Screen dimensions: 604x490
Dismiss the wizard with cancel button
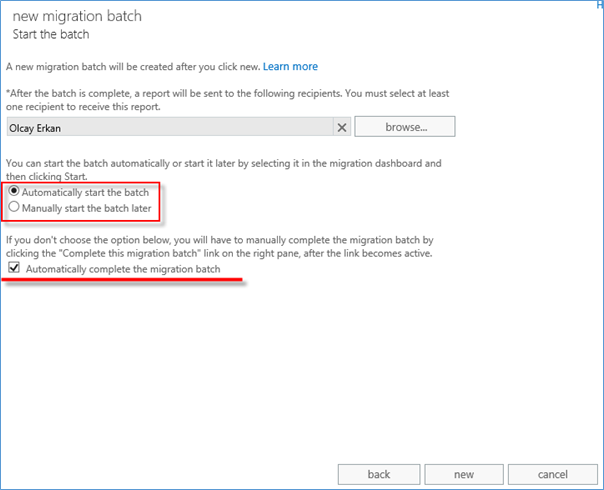click(552, 474)
